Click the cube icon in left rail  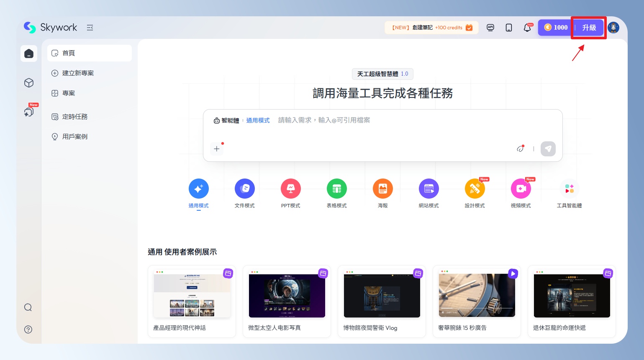coord(29,83)
